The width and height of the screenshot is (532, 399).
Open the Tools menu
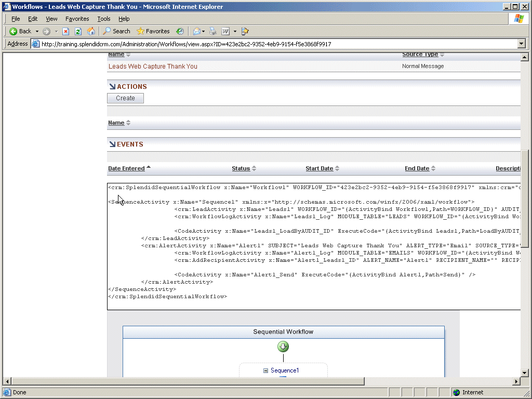[104, 19]
